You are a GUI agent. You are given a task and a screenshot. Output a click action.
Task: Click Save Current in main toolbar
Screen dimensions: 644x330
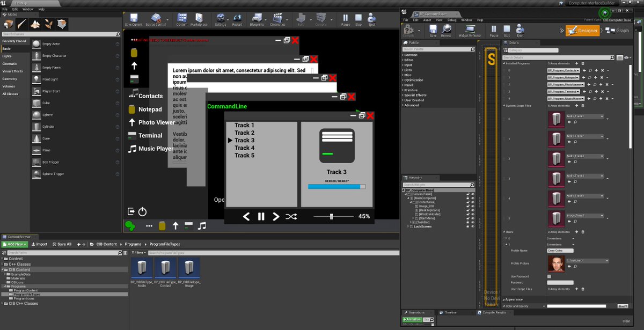pyautogui.click(x=133, y=20)
